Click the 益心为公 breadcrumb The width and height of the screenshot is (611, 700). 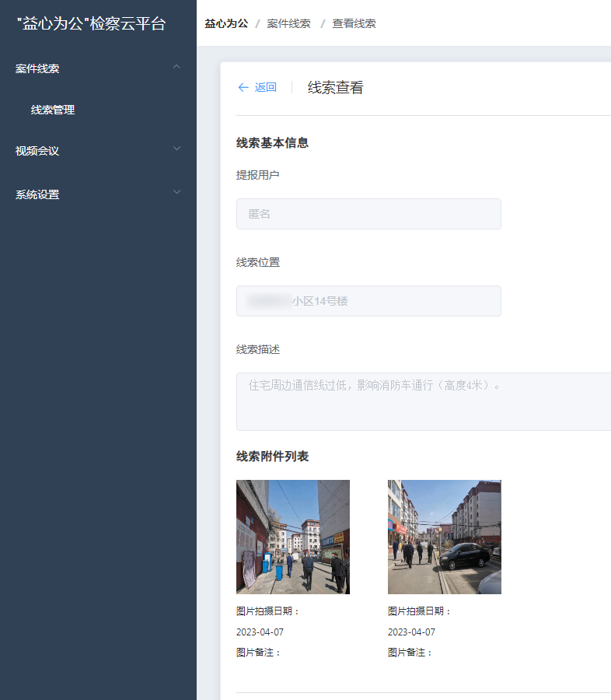[x=226, y=24]
